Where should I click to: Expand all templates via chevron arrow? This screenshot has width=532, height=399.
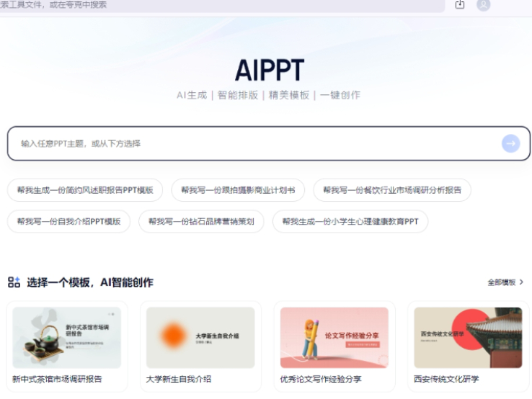point(521,282)
